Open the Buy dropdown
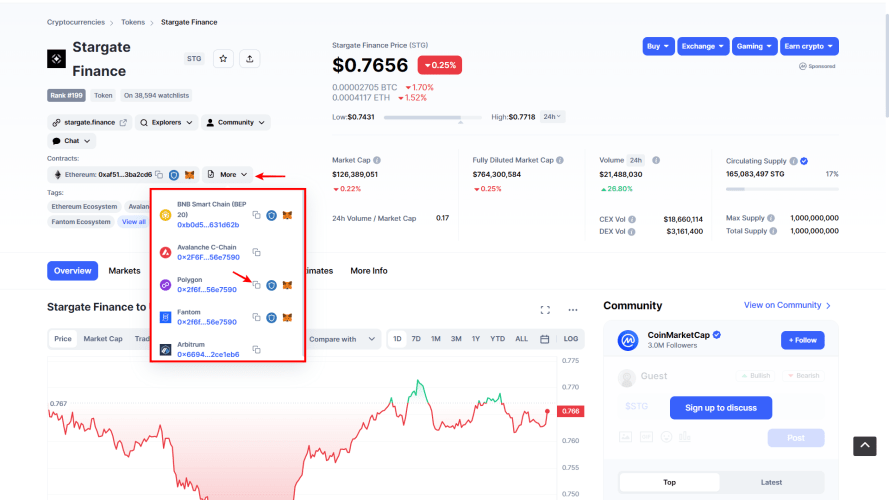Image resolution: width=889 pixels, height=500 pixels. coord(658,46)
